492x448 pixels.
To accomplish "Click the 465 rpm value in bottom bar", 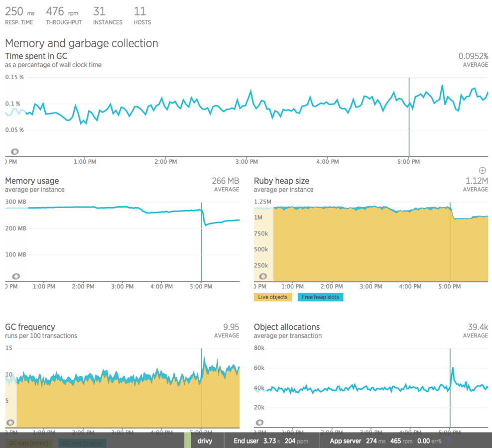I will [x=401, y=441].
